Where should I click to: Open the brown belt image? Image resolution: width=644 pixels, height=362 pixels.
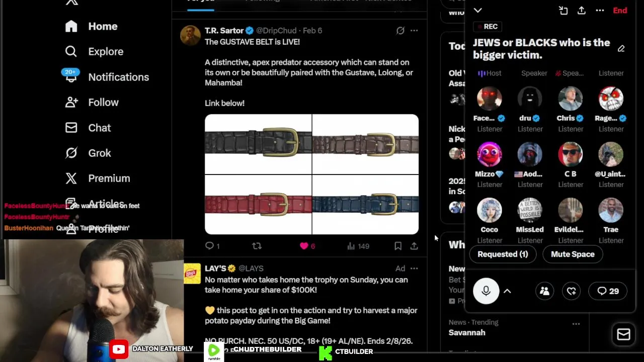click(365, 144)
